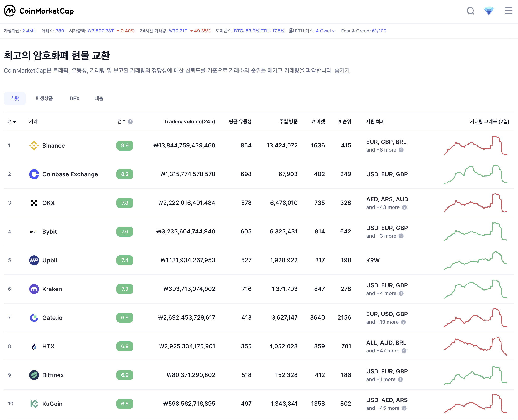
Task: Click the Binance logo icon
Action: point(34,145)
